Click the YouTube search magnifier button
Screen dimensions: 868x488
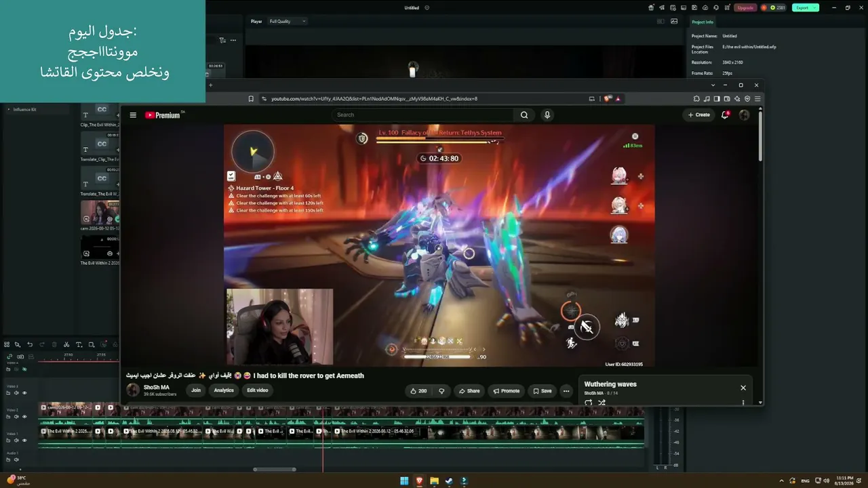tap(524, 115)
